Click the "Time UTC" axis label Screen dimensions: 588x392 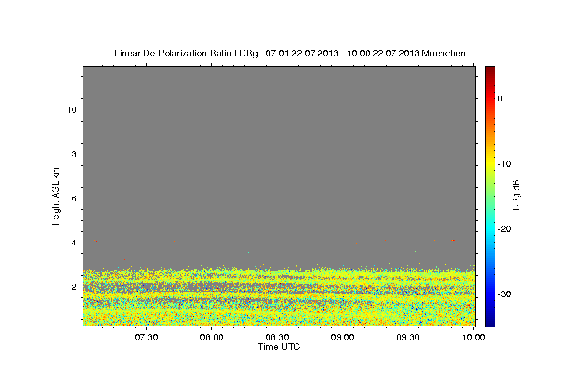tap(279, 347)
